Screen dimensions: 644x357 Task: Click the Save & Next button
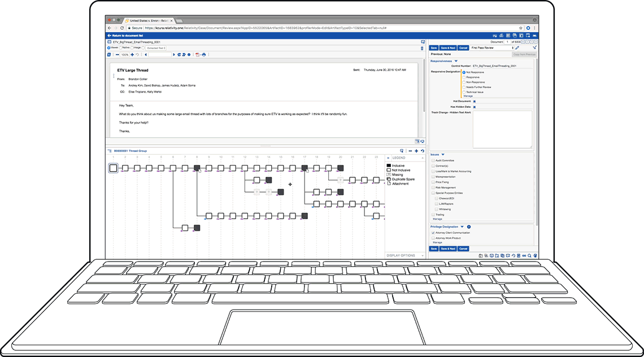pos(447,48)
